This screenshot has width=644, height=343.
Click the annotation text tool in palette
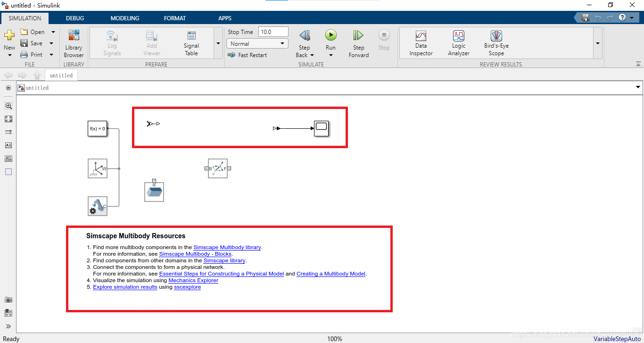[8, 145]
